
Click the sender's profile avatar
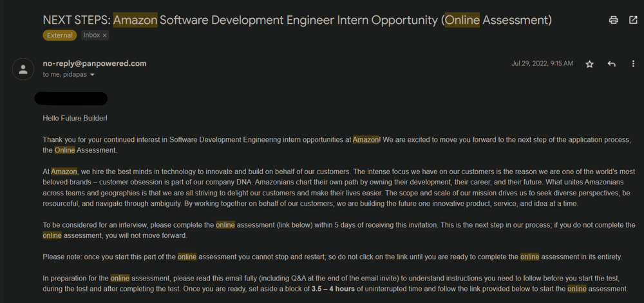[23, 70]
